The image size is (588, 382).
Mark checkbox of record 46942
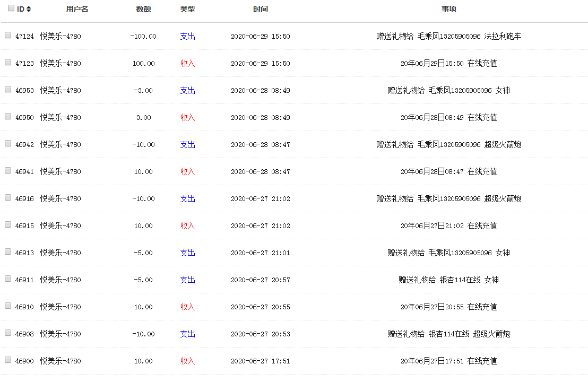[x=8, y=144]
